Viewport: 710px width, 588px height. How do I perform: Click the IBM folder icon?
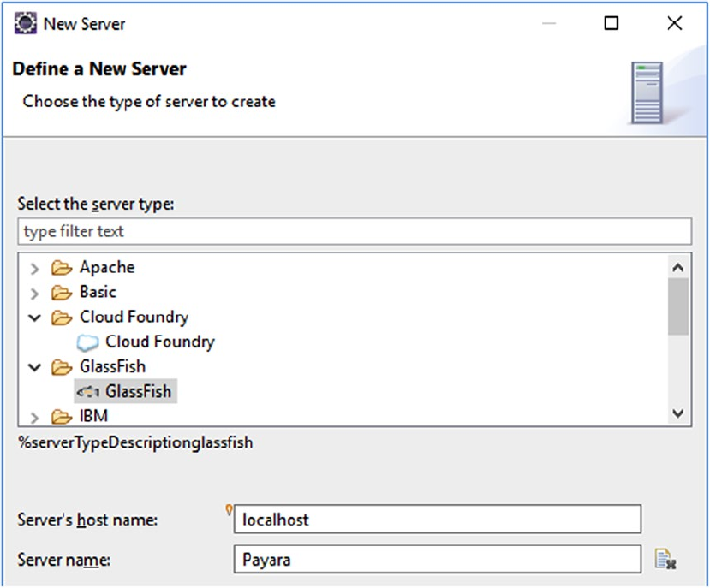[x=61, y=417]
